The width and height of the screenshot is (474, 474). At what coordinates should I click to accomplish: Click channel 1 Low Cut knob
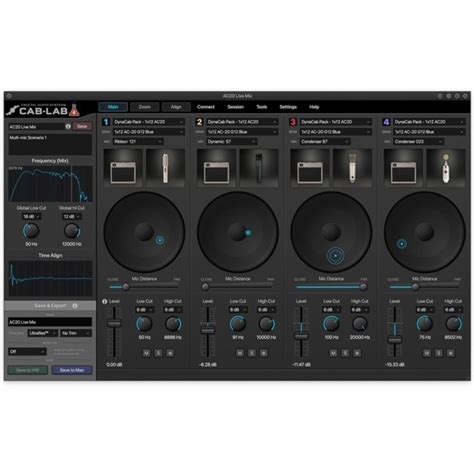(144, 324)
